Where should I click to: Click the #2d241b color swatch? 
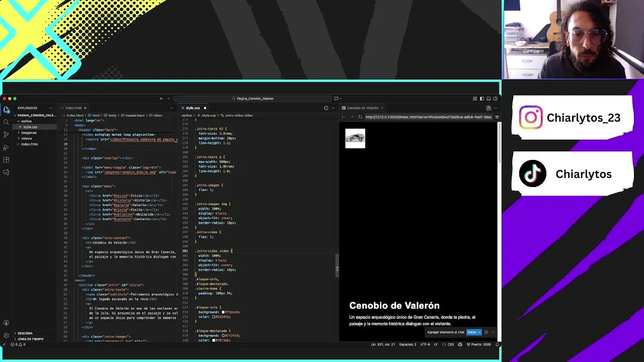tap(213, 317)
